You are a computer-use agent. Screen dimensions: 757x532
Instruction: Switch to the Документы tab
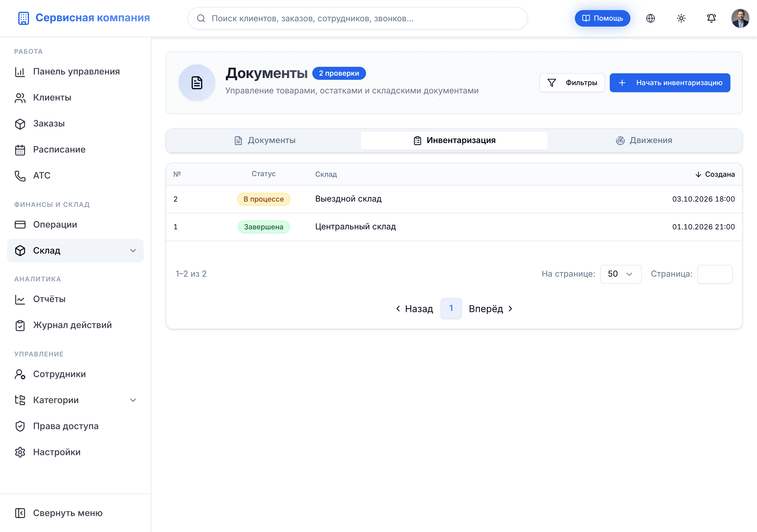tap(265, 140)
